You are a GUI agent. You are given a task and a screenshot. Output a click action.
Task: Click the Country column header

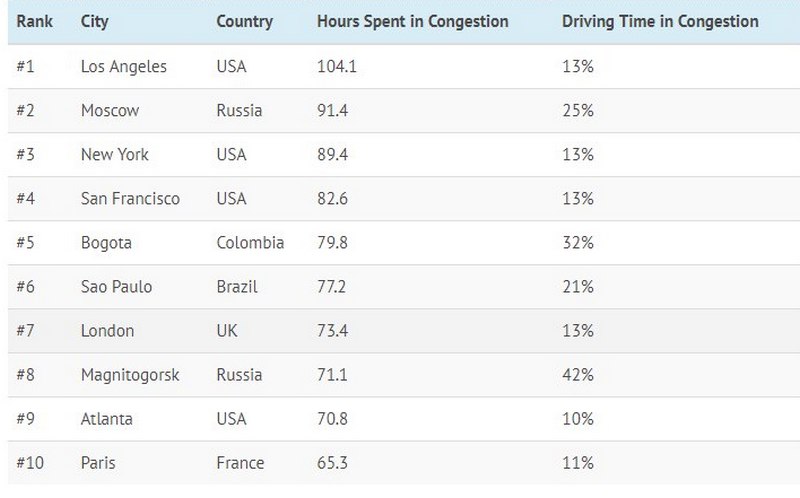pyautogui.click(x=244, y=22)
